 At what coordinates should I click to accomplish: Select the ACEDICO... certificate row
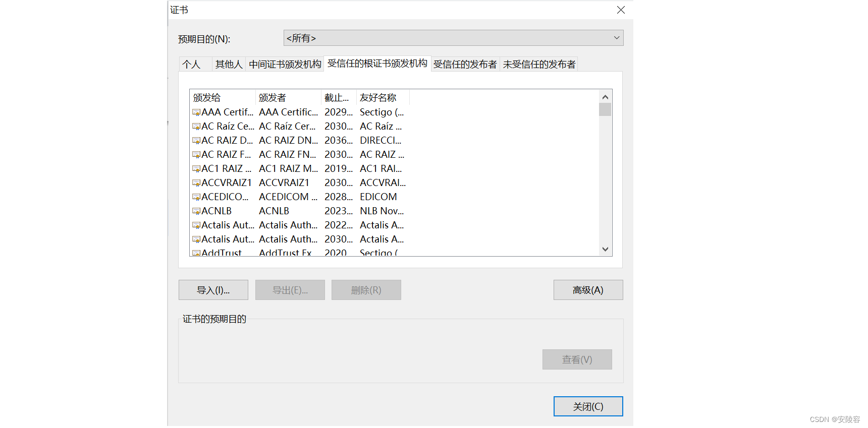point(300,197)
